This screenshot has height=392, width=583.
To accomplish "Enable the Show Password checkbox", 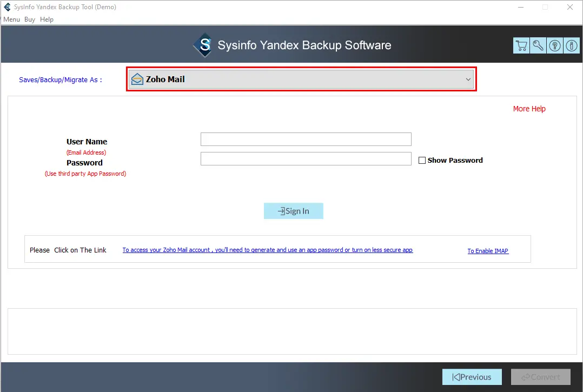I will pyautogui.click(x=422, y=161).
